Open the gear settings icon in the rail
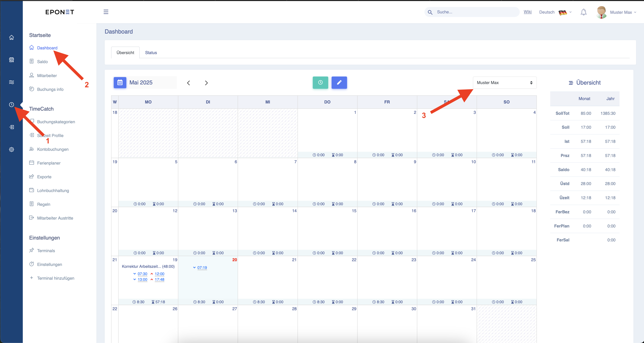 point(11,149)
